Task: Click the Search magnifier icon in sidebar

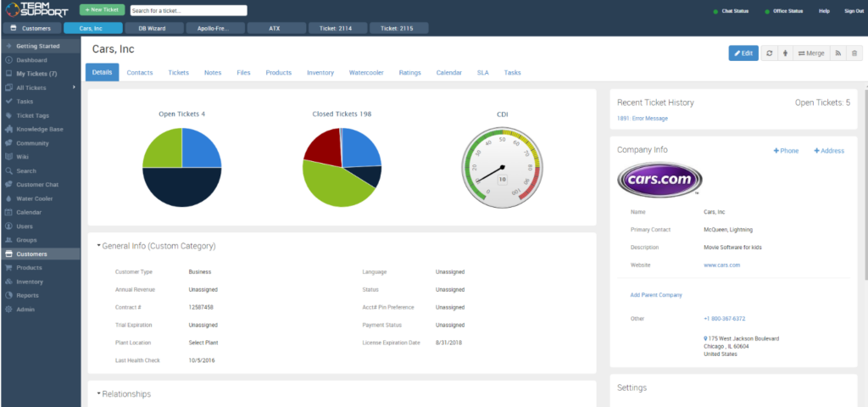Action: [x=8, y=171]
